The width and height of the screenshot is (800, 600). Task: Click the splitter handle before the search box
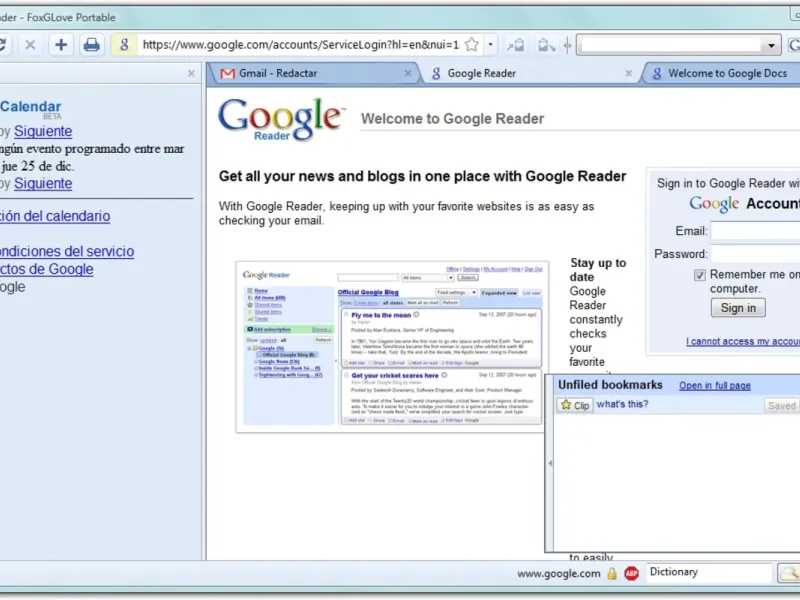(x=567, y=45)
